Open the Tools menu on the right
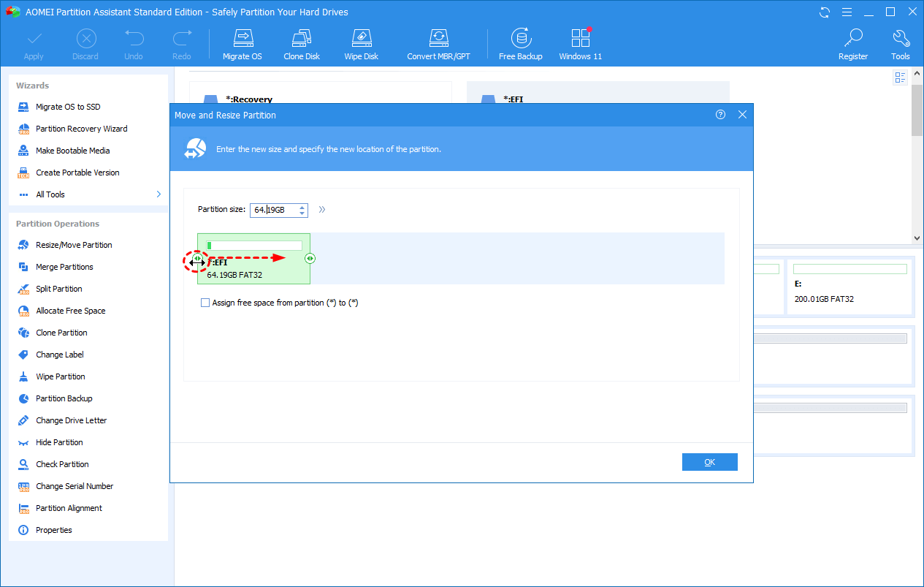Screen dimensions: 924x587 [901, 42]
